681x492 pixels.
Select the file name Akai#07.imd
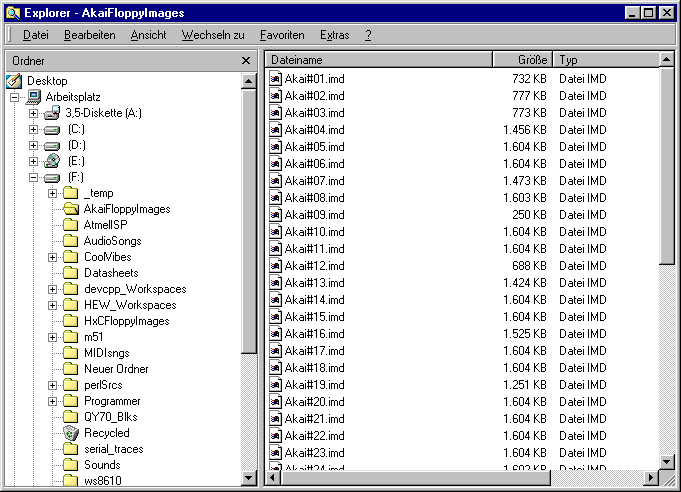[314, 181]
